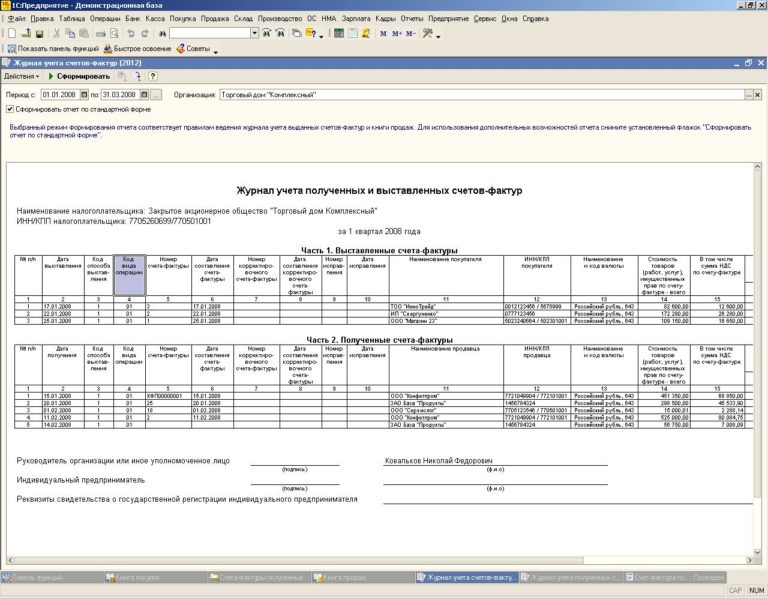The image size is (768, 599).
Task: Click the New document toolbar icon
Action: (12, 33)
